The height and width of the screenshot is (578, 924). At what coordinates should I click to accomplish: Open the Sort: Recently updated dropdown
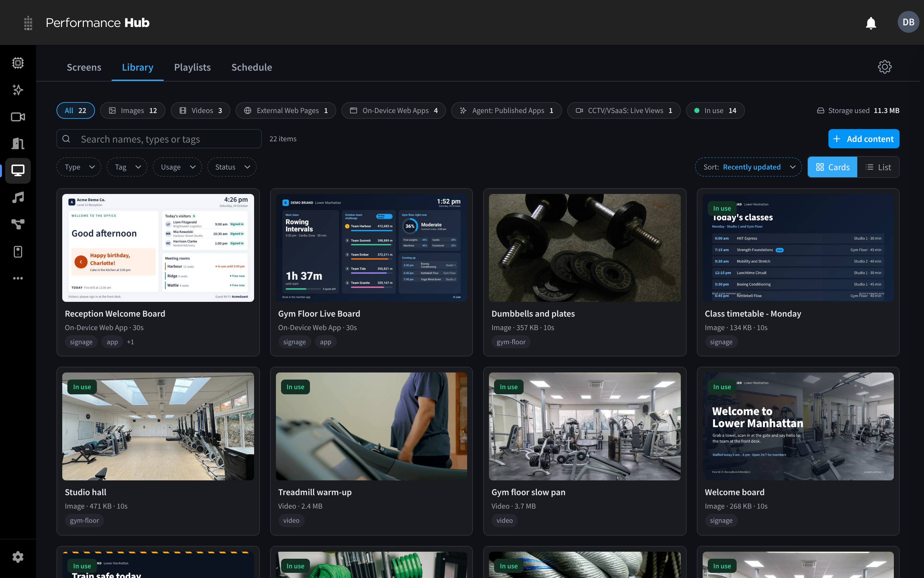click(x=749, y=167)
